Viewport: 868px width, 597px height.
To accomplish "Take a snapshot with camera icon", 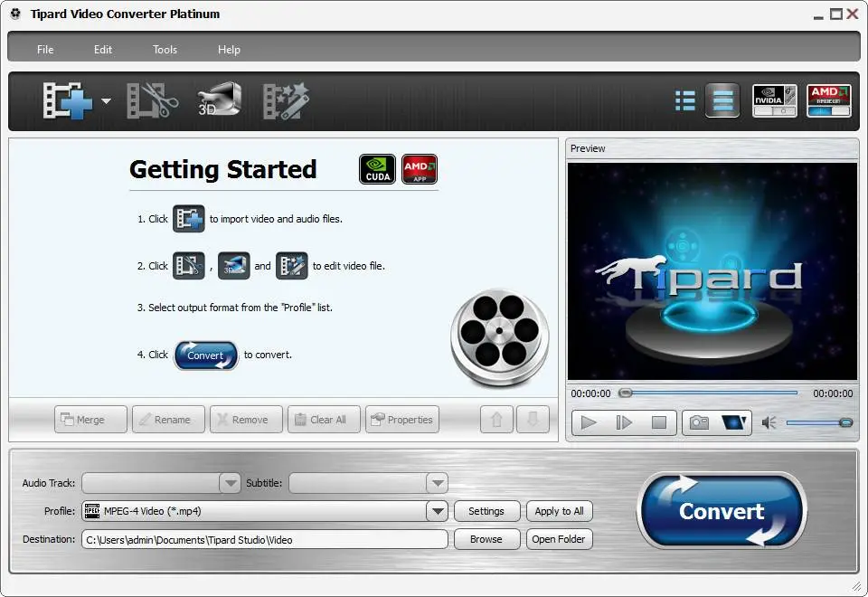I will (x=699, y=422).
